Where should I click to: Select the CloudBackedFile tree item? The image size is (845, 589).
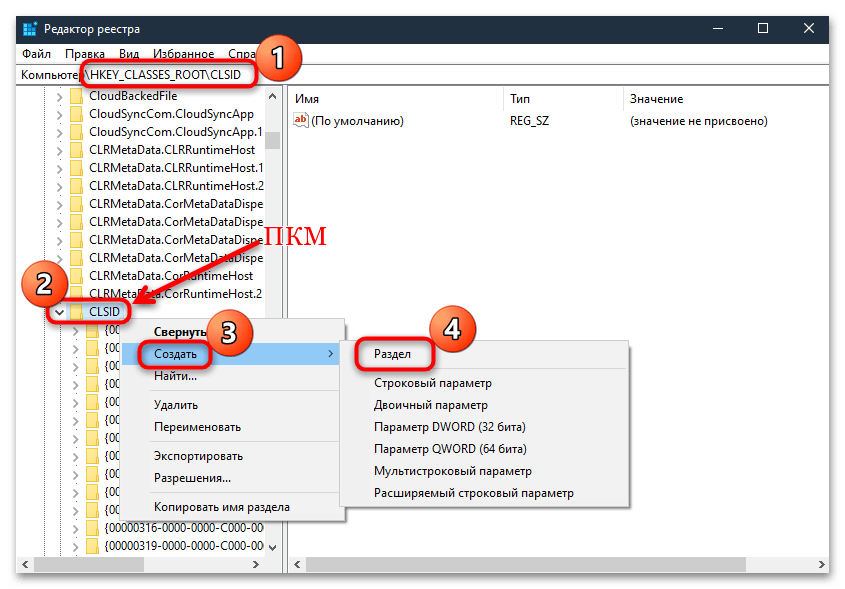133,96
